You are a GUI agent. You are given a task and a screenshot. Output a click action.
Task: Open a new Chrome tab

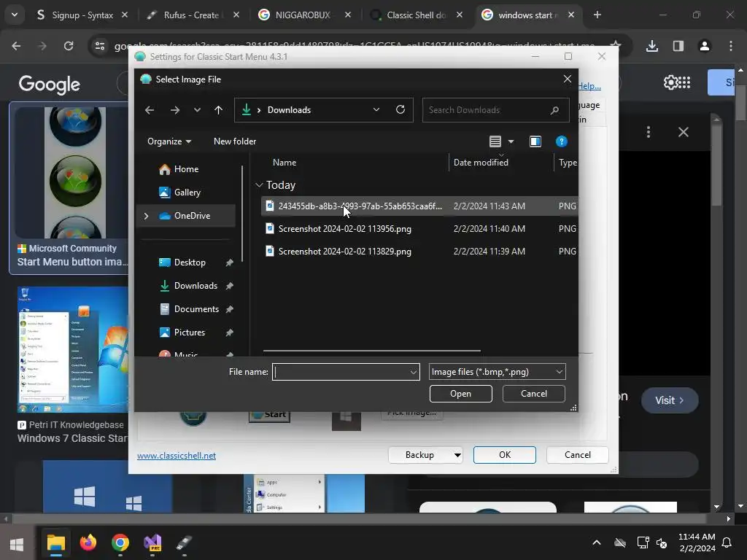(597, 15)
